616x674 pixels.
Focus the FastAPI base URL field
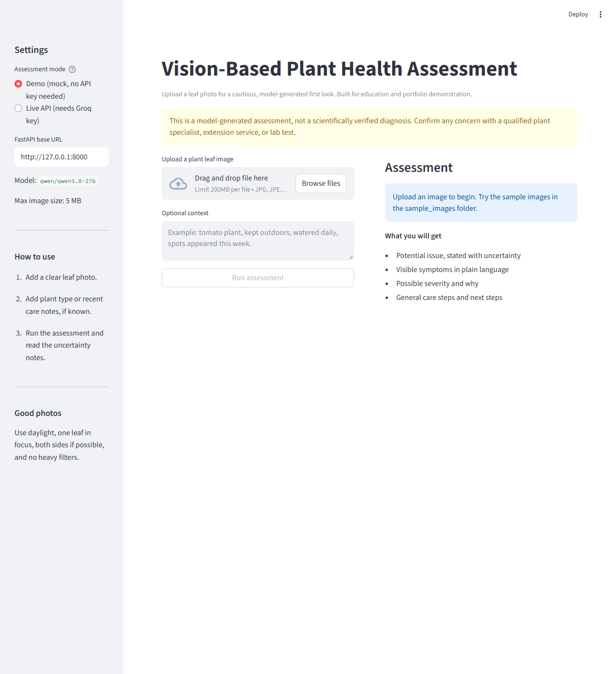point(62,157)
